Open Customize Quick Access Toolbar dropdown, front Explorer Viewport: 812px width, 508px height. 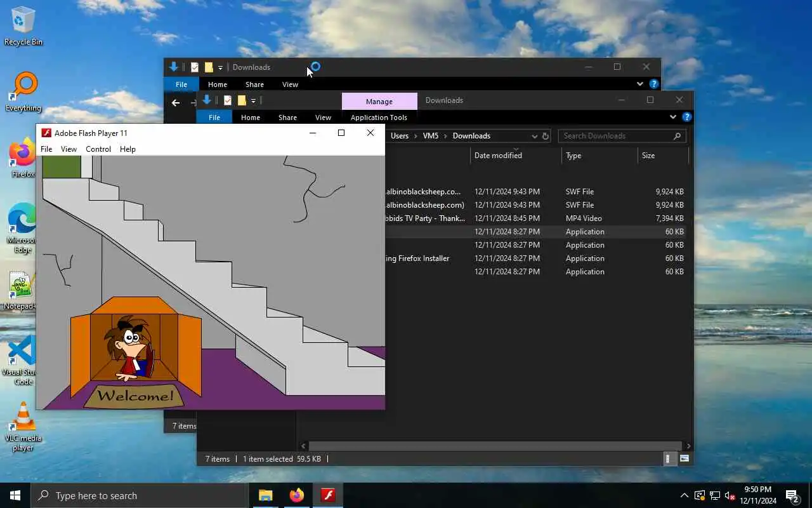[253, 100]
